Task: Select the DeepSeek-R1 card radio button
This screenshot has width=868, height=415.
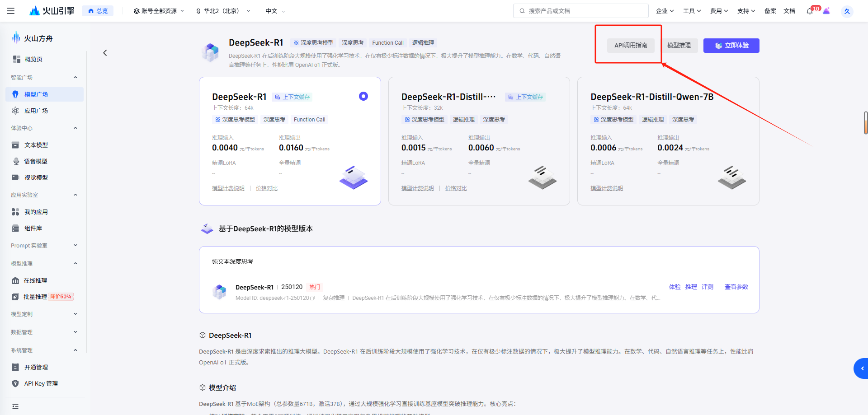Action: [363, 96]
